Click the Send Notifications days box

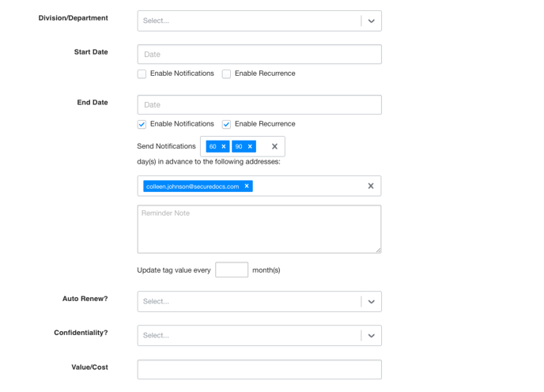(x=243, y=146)
